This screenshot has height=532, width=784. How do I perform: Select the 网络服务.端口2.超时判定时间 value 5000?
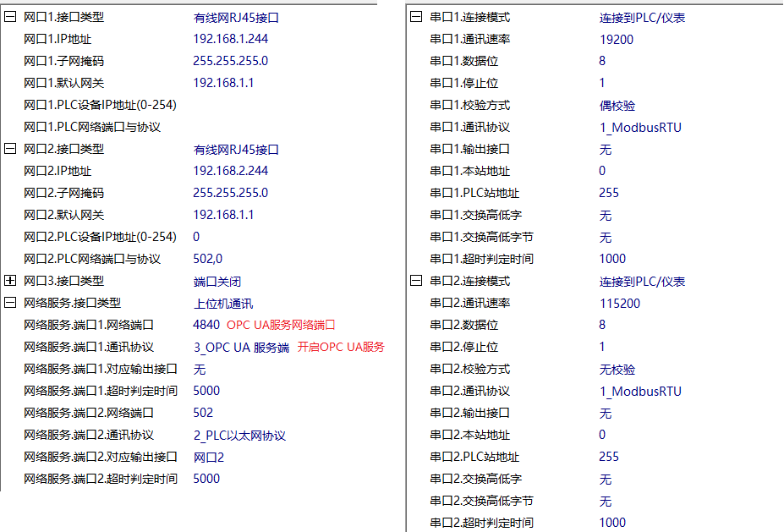[x=206, y=479]
